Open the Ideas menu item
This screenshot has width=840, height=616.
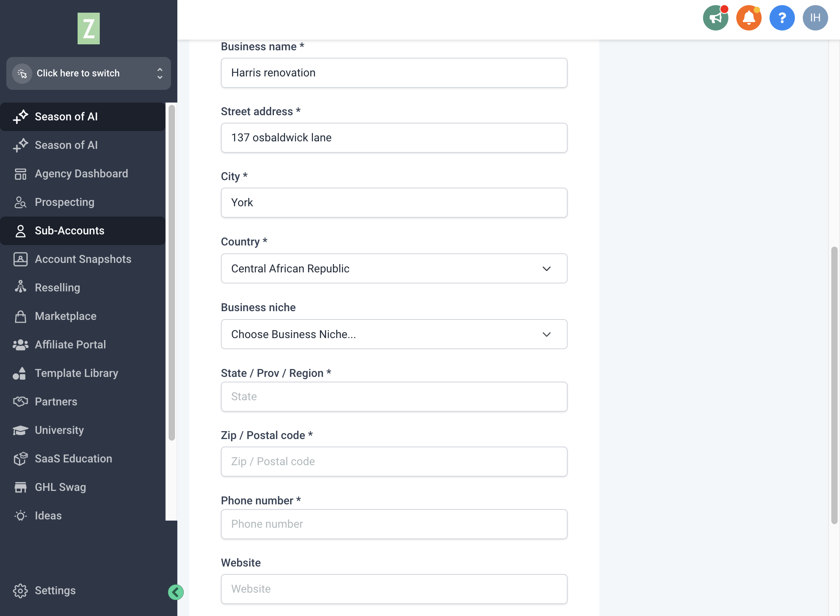83,515
